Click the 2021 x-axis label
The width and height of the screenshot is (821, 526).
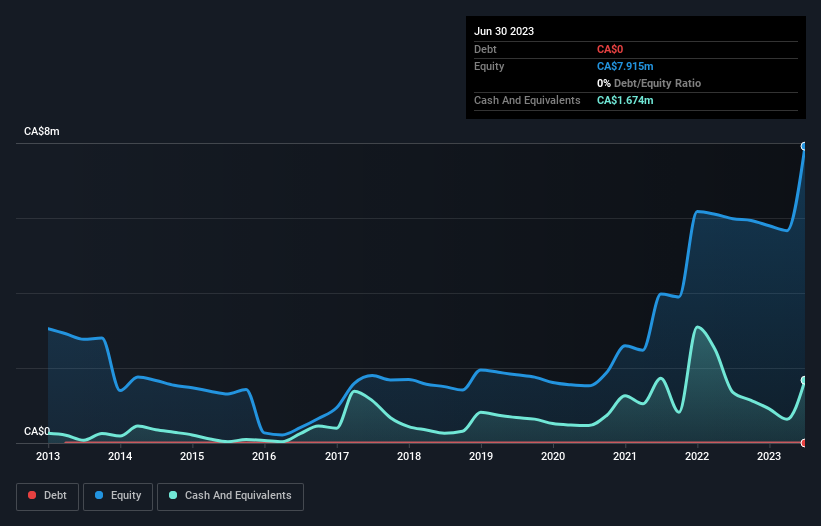pyautogui.click(x=625, y=456)
